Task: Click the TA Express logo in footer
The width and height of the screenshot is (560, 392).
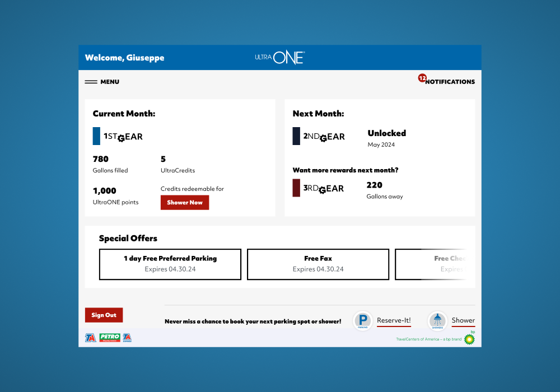Action: [x=127, y=337]
